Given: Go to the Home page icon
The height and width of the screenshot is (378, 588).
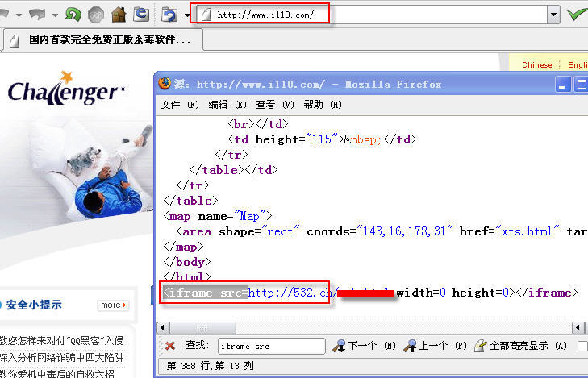Looking at the screenshot, I should coord(119,15).
